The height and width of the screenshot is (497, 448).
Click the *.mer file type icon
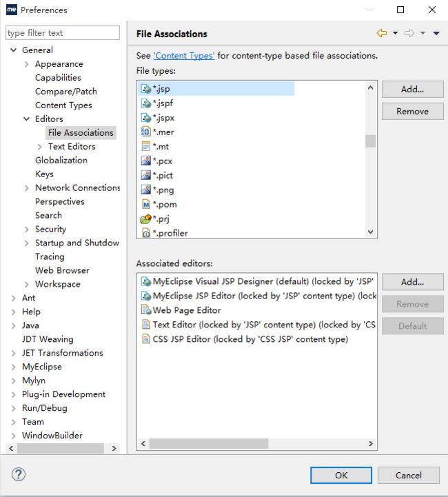tap(145, 132)
